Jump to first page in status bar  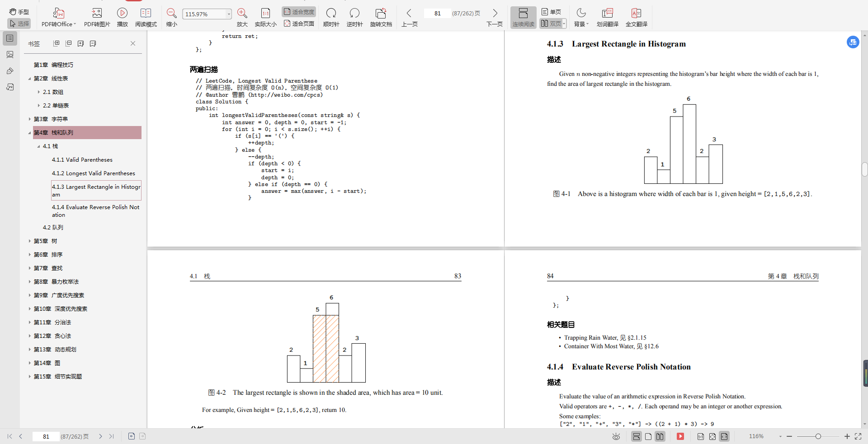(x=9, y=436)
